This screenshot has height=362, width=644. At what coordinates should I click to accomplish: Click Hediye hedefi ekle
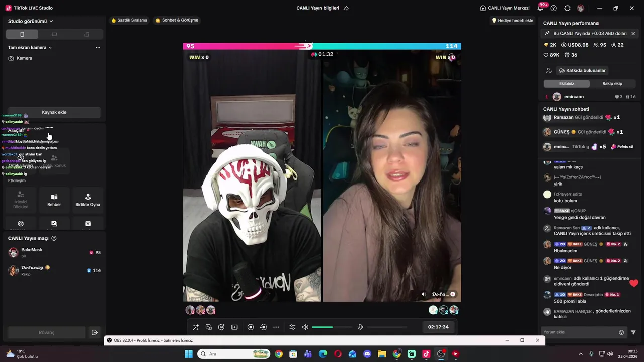tap(512, 21)
